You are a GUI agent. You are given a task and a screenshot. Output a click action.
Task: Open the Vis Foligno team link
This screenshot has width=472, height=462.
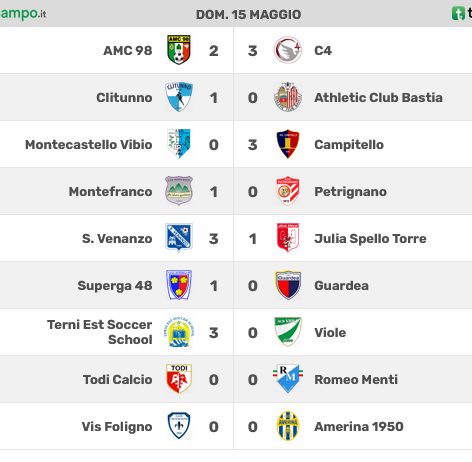pyautogui.click(x=117, y=426)
